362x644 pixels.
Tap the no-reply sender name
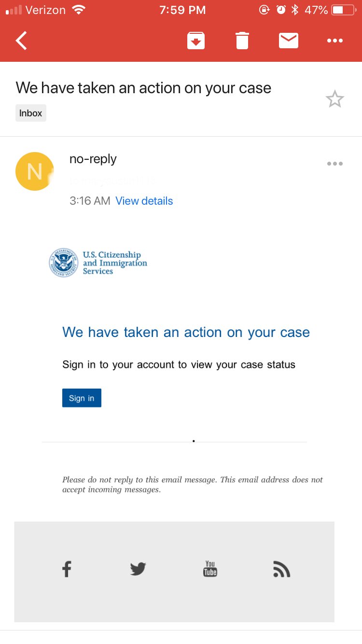(x=93, y=159)
